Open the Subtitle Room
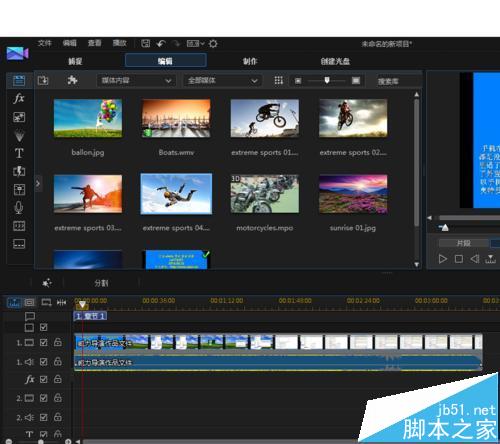 point(19,244)
